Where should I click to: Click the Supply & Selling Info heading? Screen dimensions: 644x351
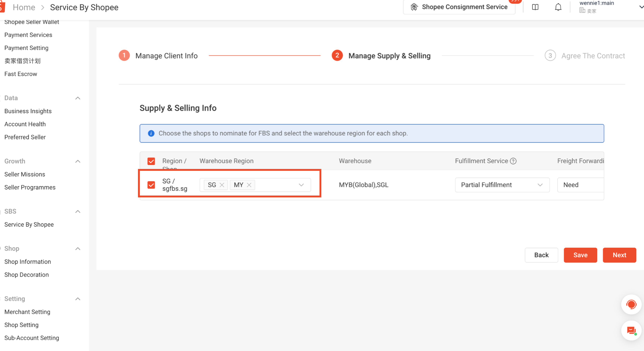point(178,108)
